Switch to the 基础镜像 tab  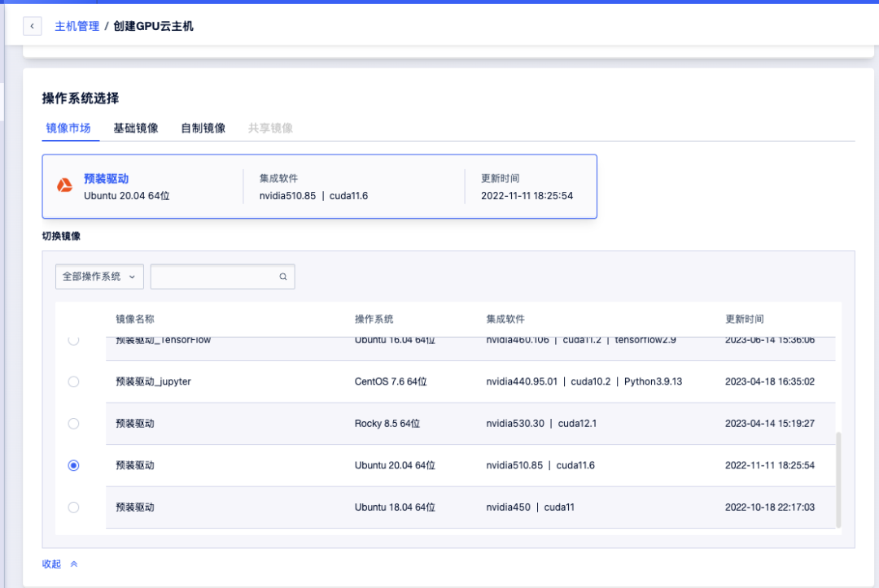pyautogui.click(x=136, y=128)
